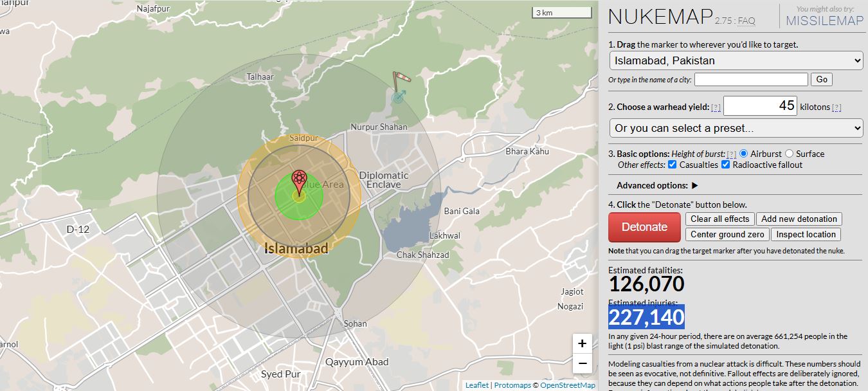The height and width of the screenshot is (391, 868).
Task: Open the Leaflet attribution link
Action: point(477,385)
